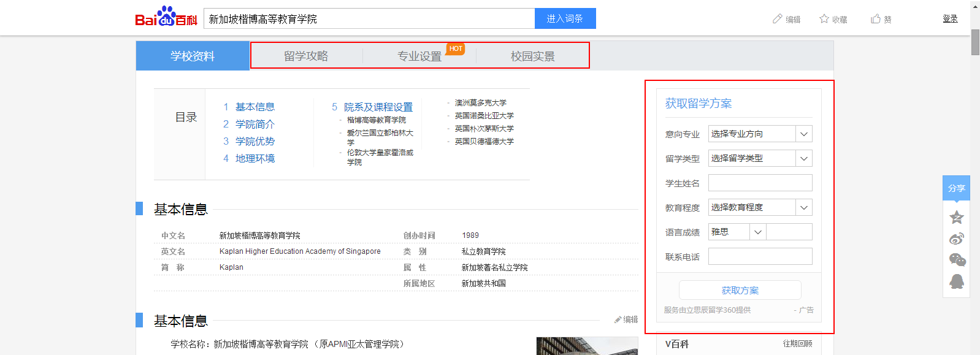The image size is (980, 355).
Task: Open the 选择留学类型 dropdown
Action: coord(760,158)
